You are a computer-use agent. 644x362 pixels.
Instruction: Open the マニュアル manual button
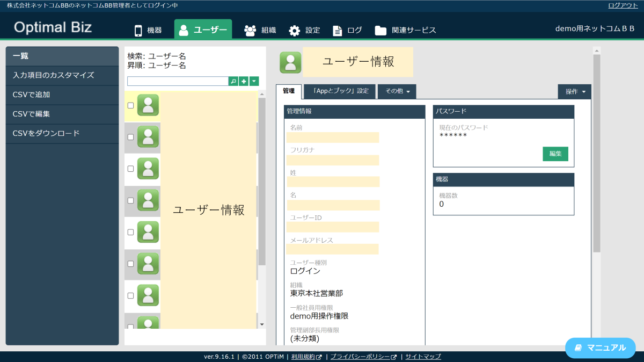pos(600,347)
